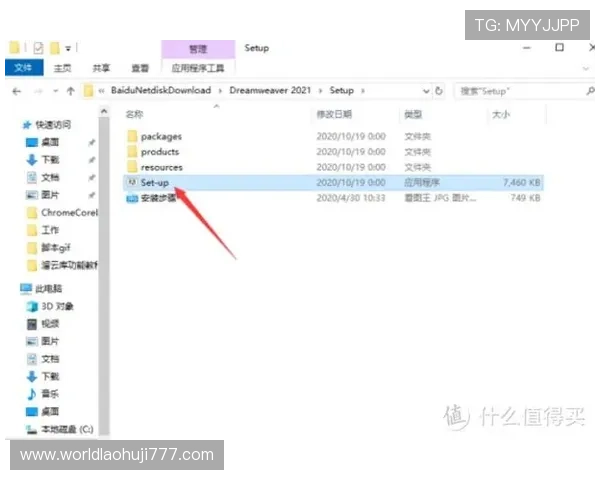
Task: Open 3D 对象 under This PC
Action: pos(56,306)
